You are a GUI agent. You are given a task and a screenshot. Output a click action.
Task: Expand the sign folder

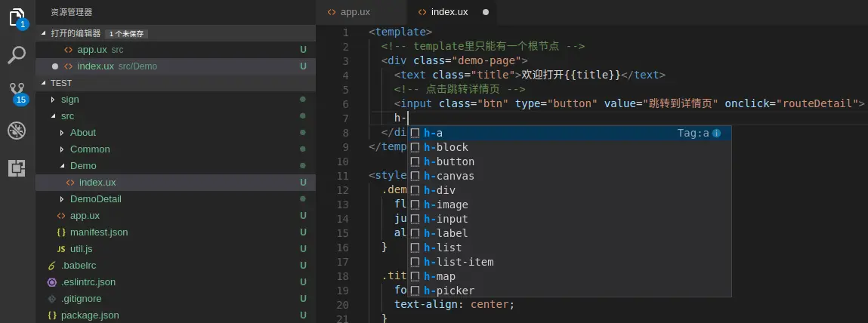[x=53, y=100]
